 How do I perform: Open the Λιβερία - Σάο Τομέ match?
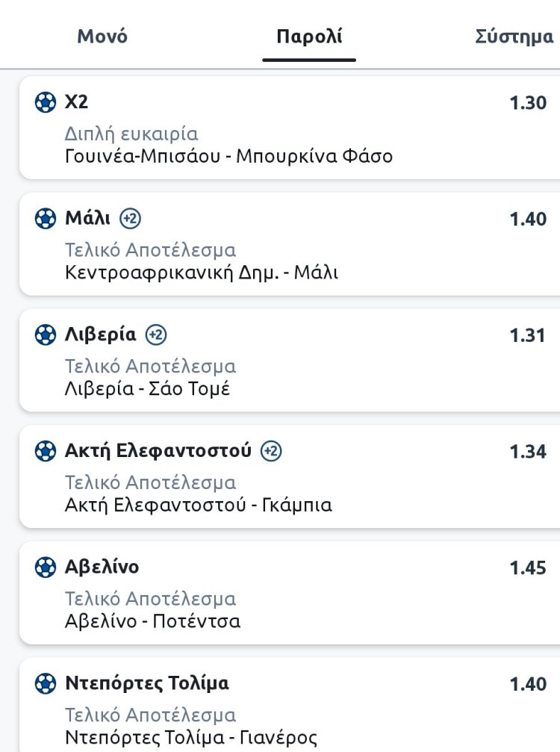click(x=147, y=389)
